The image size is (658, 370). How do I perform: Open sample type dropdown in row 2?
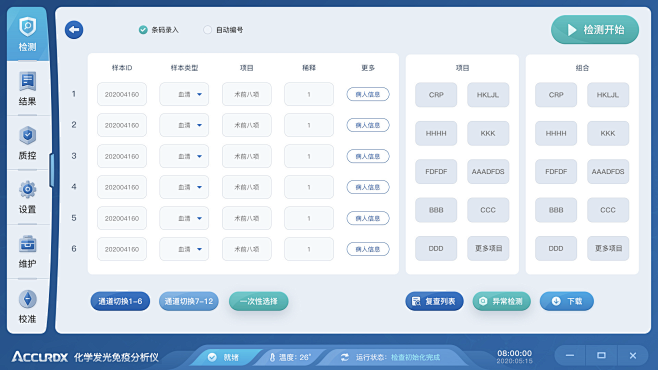[184, 125]
